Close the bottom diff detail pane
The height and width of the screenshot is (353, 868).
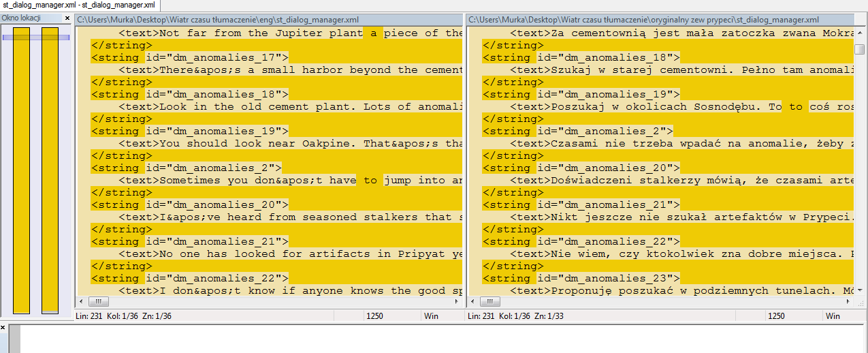tap(3, 328)
